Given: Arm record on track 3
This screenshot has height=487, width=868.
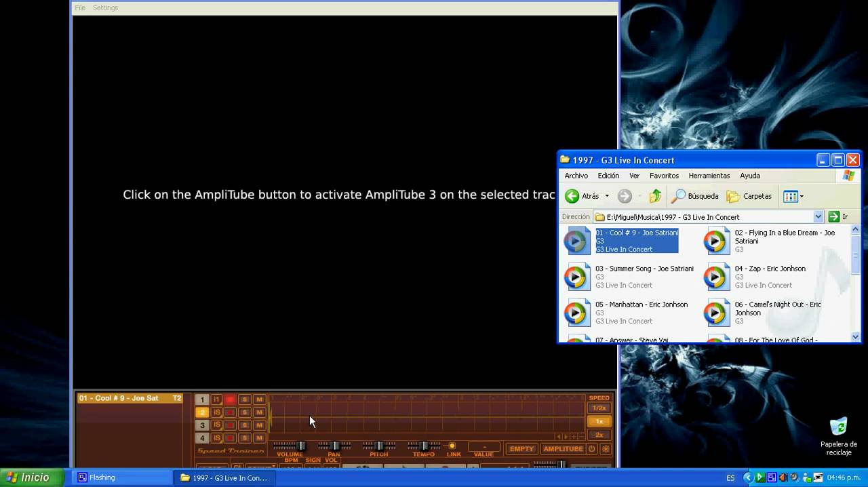Looking at the screenshot, I should pyautogui.click(x=231, y=425).
